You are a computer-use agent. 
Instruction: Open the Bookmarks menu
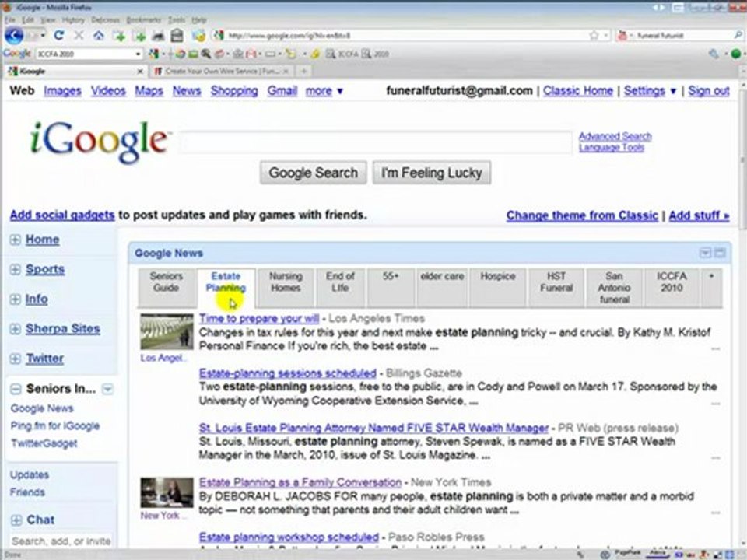pos(143,20)
